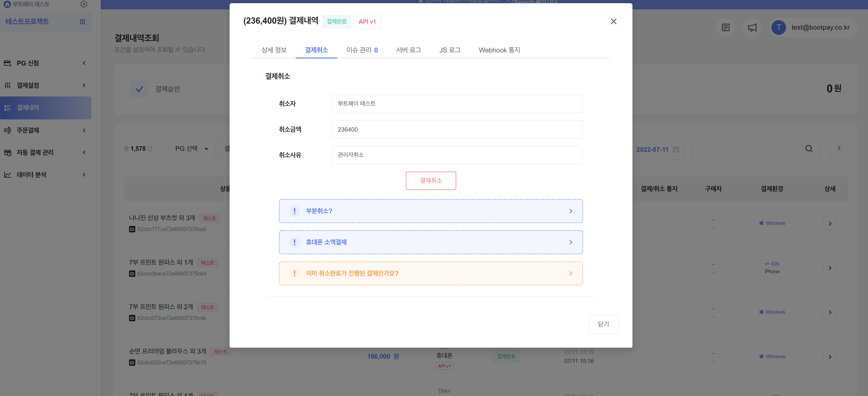Click the download export icon next to search

839,148
